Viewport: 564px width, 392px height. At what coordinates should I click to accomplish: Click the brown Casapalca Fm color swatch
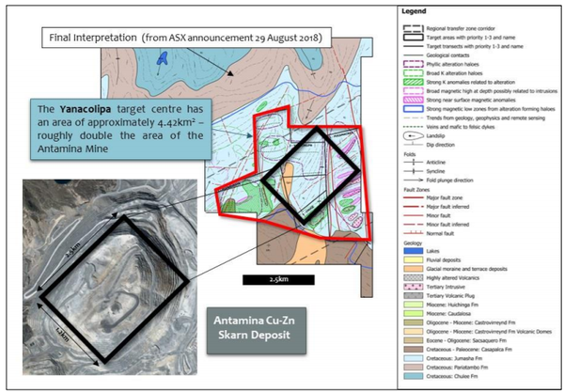click(x=413, y=349)
